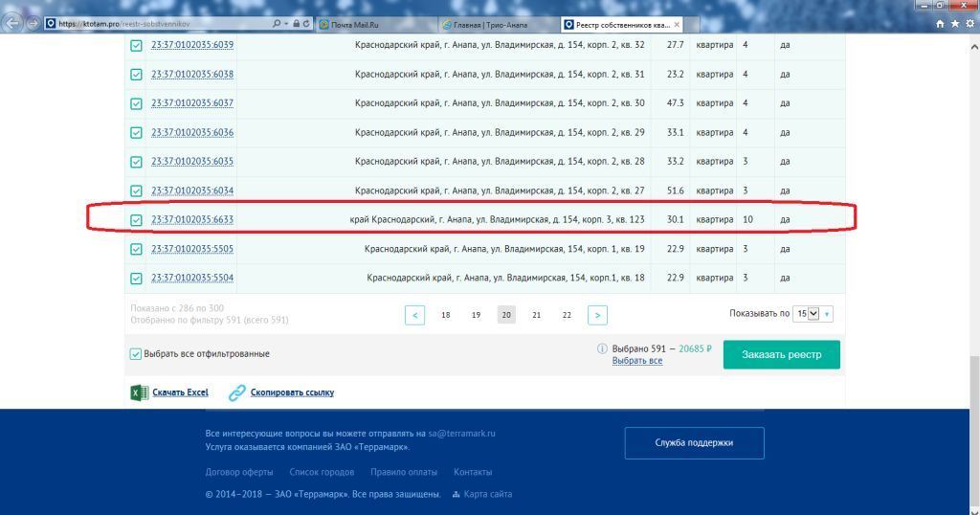Click the browser forward arrow button
Viewport: 980px width, 515px height.
point(33,24)
